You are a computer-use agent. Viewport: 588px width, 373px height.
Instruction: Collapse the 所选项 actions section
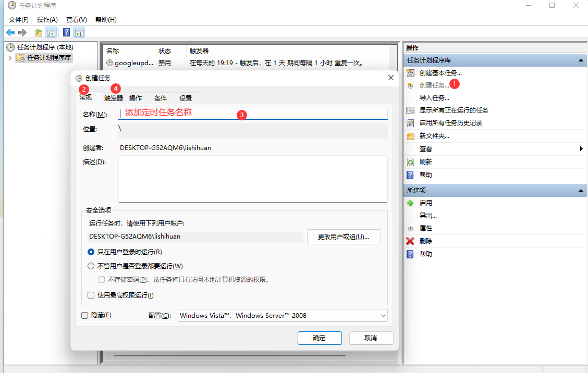pyautogui.click(x=581, y=191)
